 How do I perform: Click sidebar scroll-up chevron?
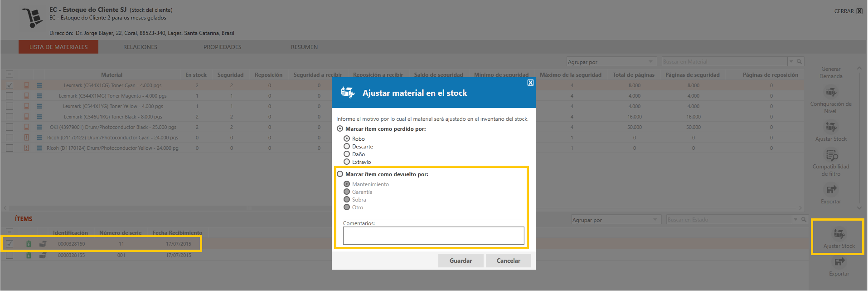pyautogui.click(x=859, y=68)
